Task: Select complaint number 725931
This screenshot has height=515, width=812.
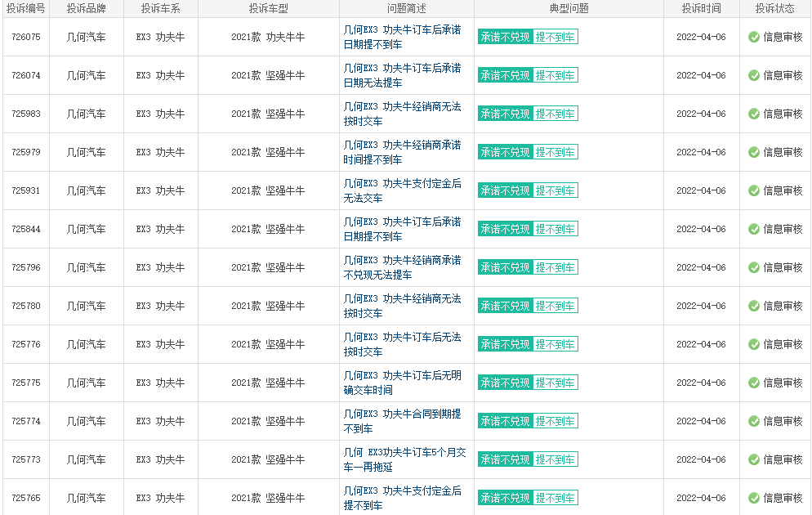Action: pos(26,190)
